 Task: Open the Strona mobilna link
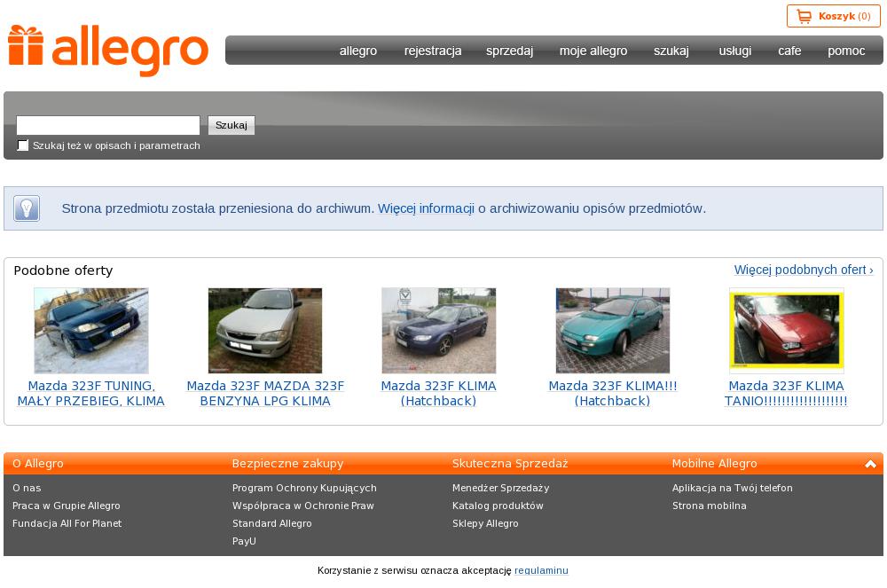709,506
